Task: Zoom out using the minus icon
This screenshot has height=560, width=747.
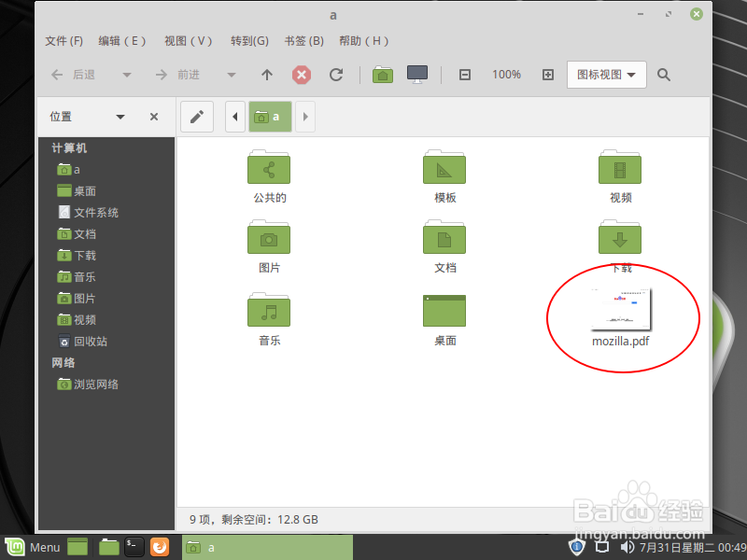Action: point(464,75)
